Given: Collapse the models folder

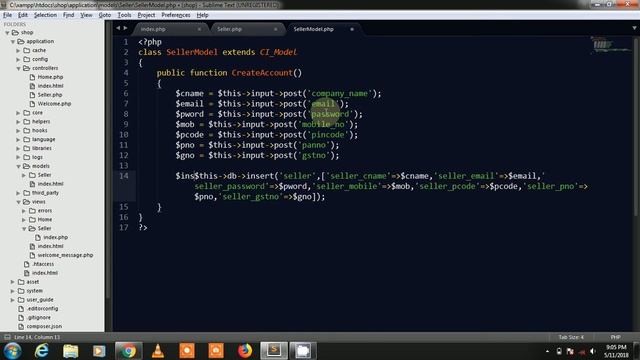Looking at the screenshot, I should click(18, 167).
